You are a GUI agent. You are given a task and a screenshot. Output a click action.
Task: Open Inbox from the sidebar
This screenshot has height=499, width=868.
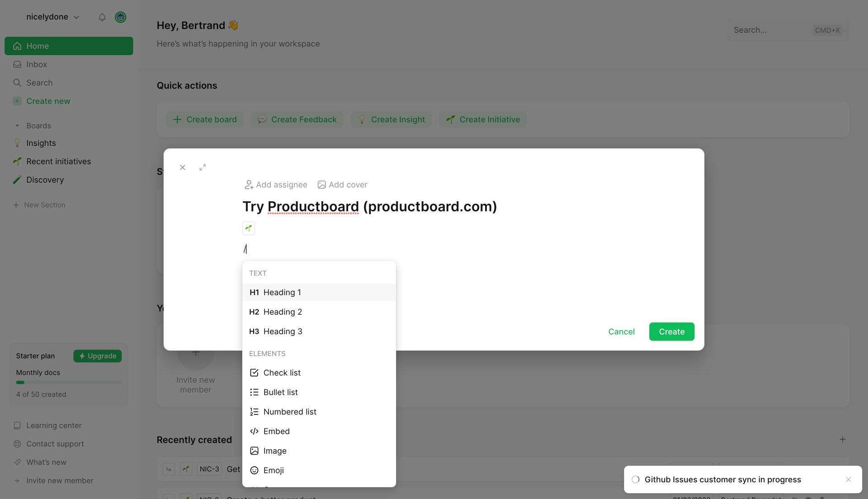click(37, 64)
